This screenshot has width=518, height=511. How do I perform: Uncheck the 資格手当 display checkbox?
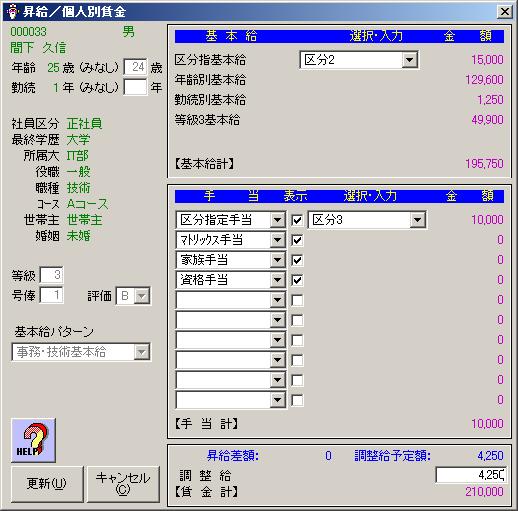pos(297,280)
